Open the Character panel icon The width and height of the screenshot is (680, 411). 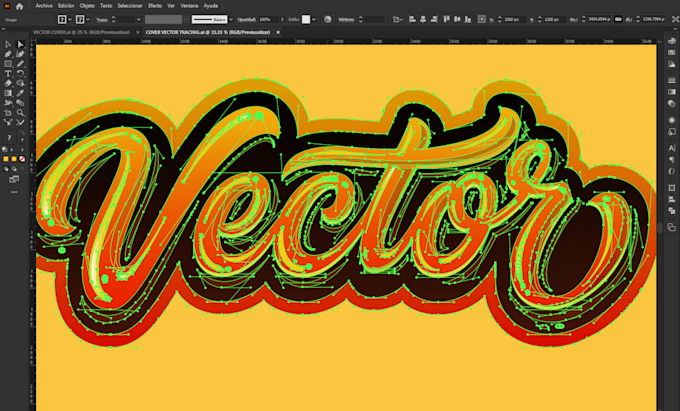672,148
